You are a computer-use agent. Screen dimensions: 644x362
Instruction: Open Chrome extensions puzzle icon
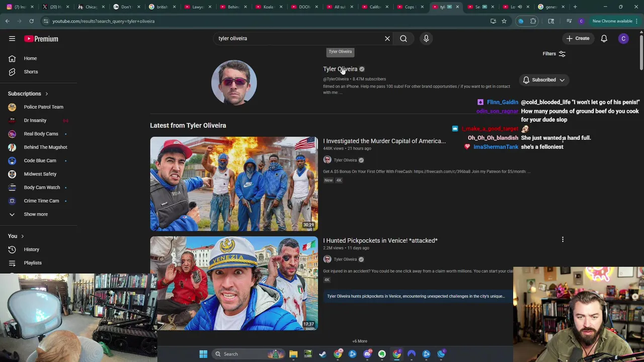pyautogui.click(x=533, y=21)
